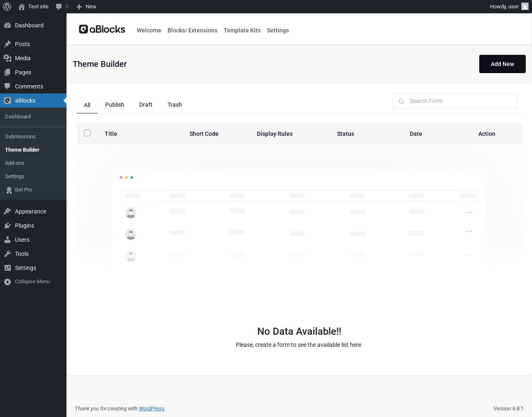
Task: Switch to the Publish tab
Action: click(115, 105)
